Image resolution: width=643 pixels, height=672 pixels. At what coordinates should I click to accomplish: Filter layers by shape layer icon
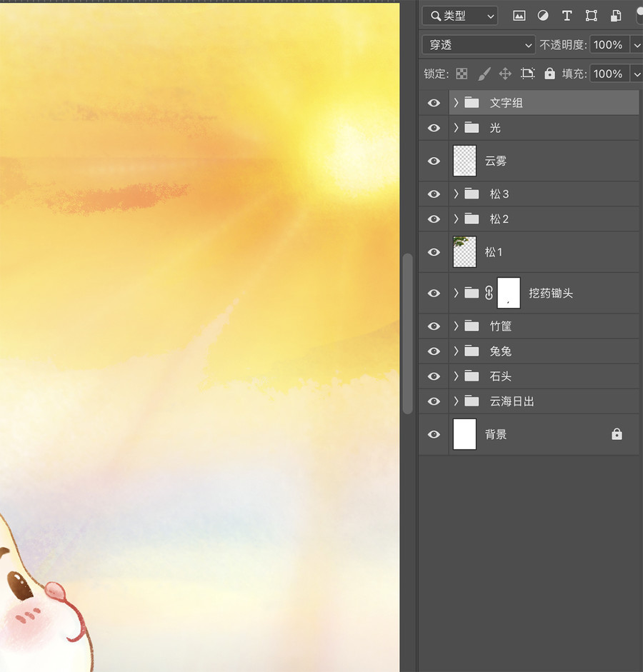(x=591, y=16)
